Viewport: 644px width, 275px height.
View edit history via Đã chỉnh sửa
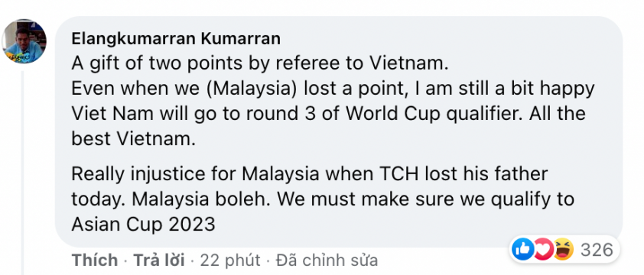[x=327, y=260]
